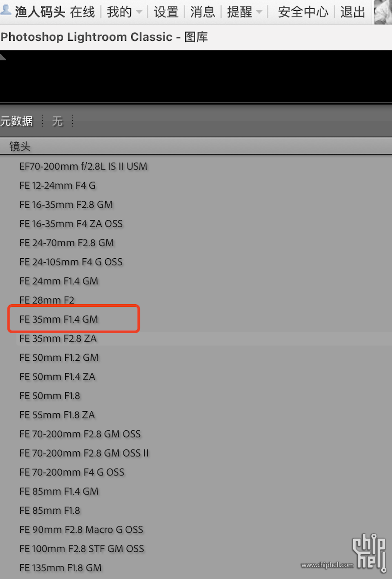Screen dimensions: 392x579
Task: Select lens FE 100mm F2.8 STF GM OSS
Action: pos(82,549)
